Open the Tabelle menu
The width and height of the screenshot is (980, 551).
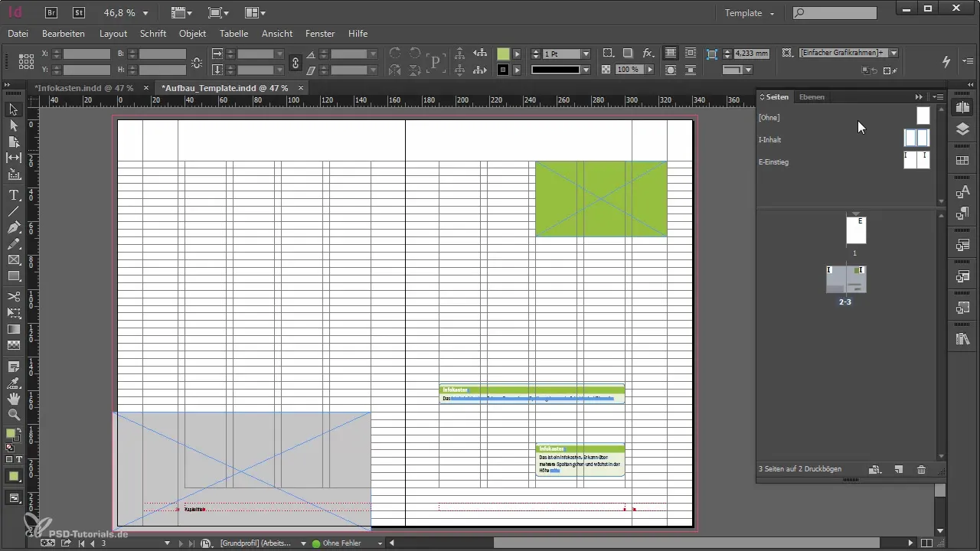click(234, 34)
